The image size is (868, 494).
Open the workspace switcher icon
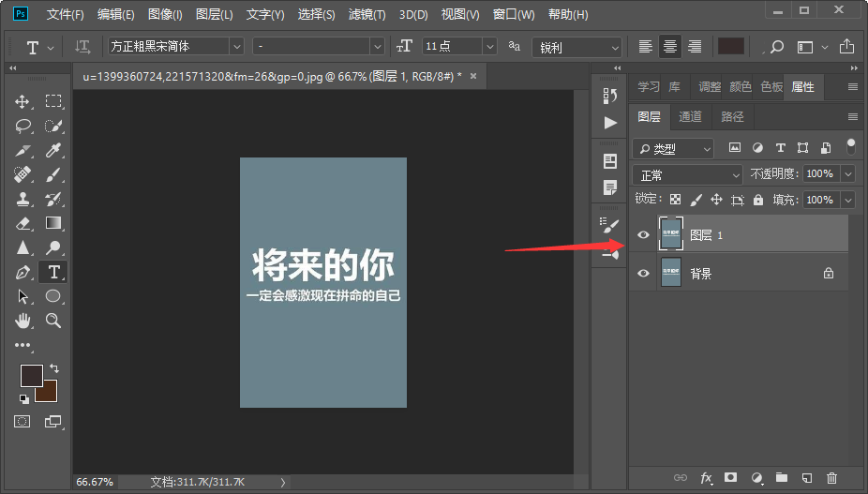[805, 48]
